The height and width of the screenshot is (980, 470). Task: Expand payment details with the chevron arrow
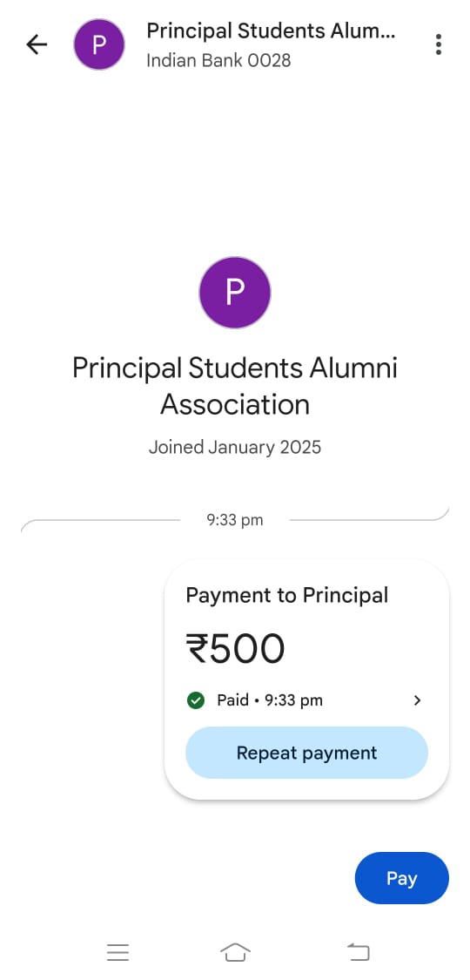418,700
